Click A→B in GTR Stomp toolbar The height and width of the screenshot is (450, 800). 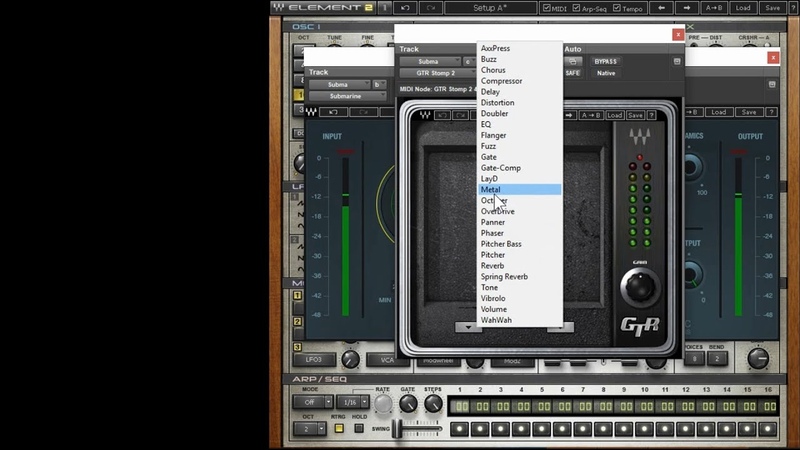[x=591, y=115]
